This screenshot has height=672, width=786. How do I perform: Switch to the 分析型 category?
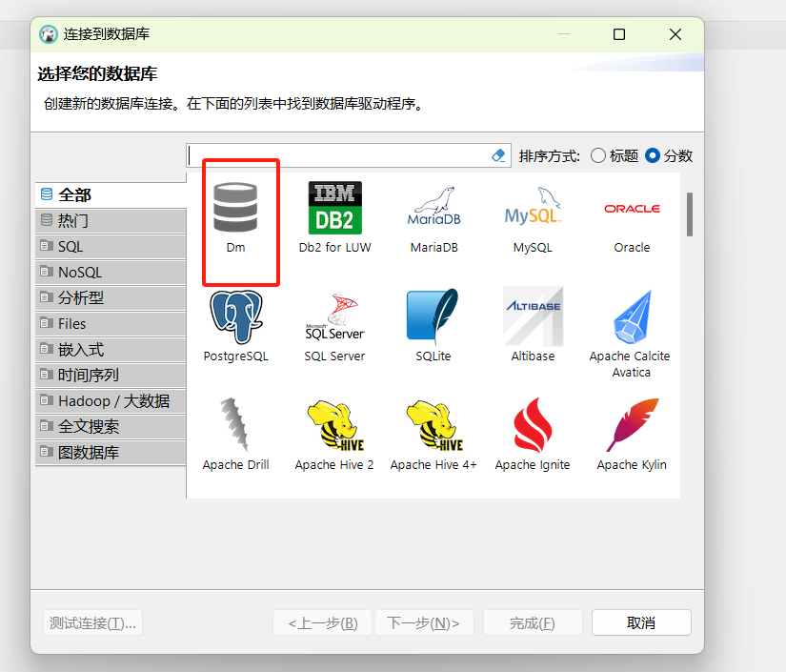tap(111, 298)
